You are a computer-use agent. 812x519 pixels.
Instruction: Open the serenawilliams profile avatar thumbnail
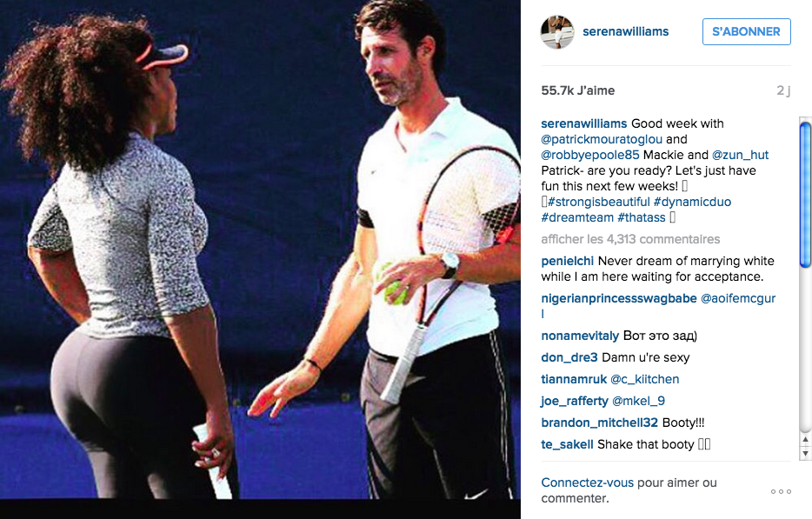click(557, 31)
